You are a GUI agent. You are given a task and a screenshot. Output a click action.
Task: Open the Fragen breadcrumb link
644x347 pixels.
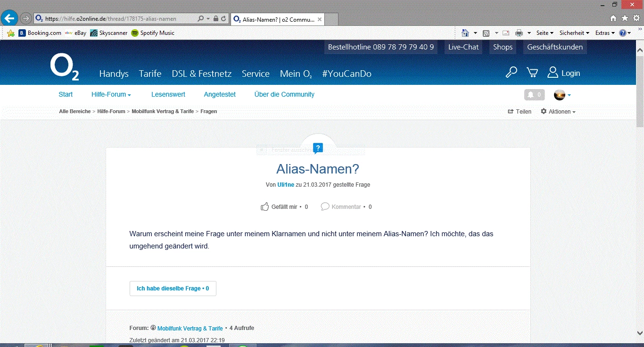coord(208,111)
